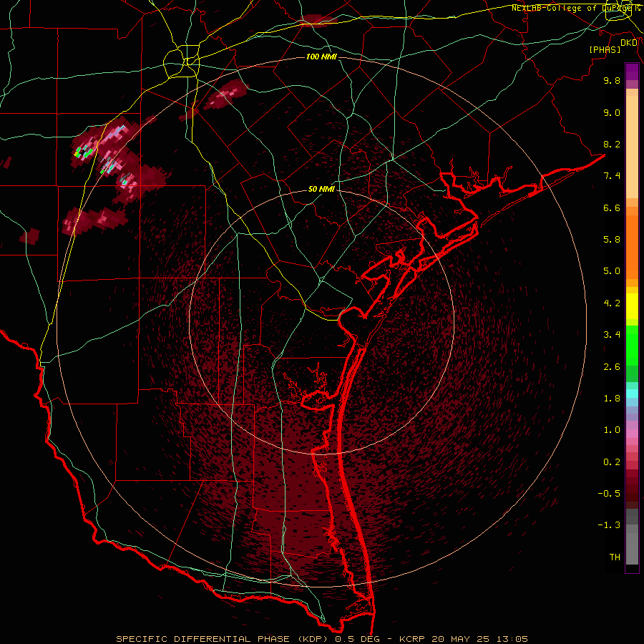644x644 pixels.
Task: Click the TH threshold label on the legend
Action: click(615, 557)
